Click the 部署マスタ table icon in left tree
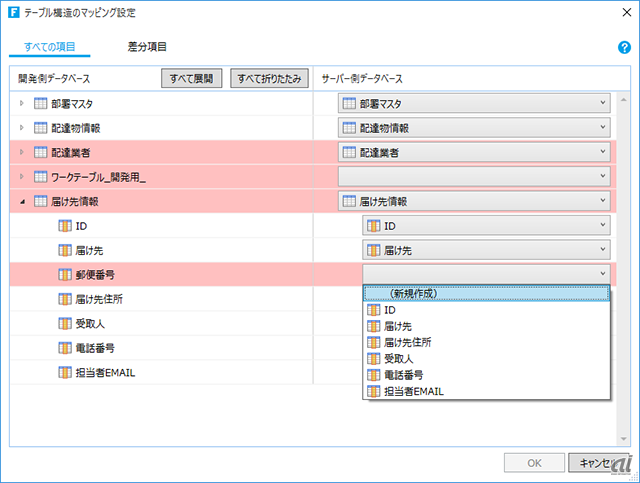640x483 pixels. [x=41, y=103]
